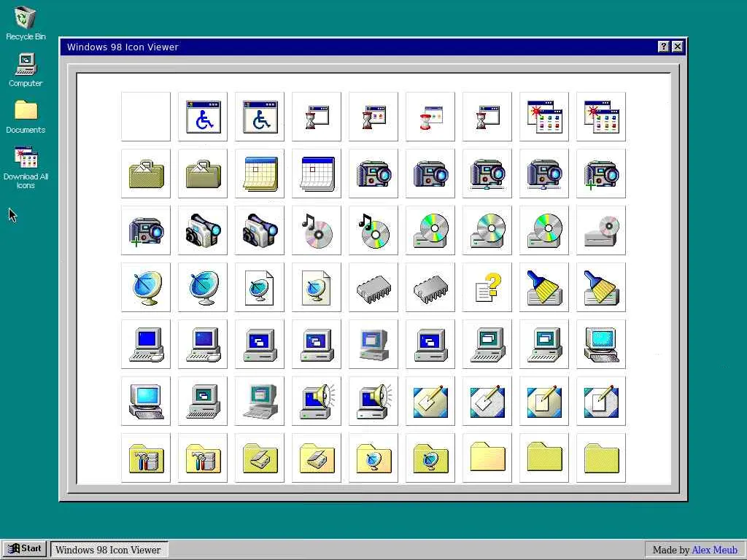This screenshot has width=747, height=560.
Task: Follow the Alex Meub link
Action: (x=714, y=550)
